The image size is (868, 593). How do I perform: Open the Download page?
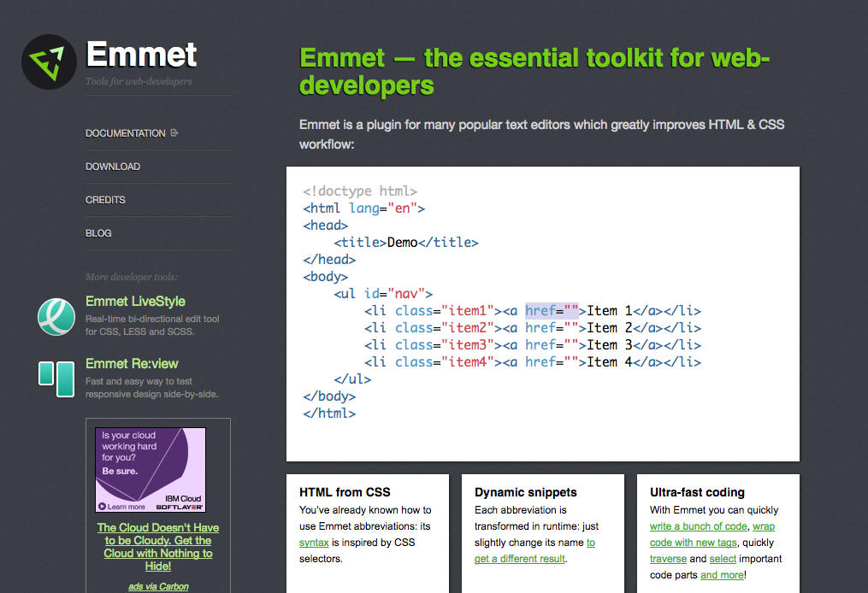tap(112, 167)
